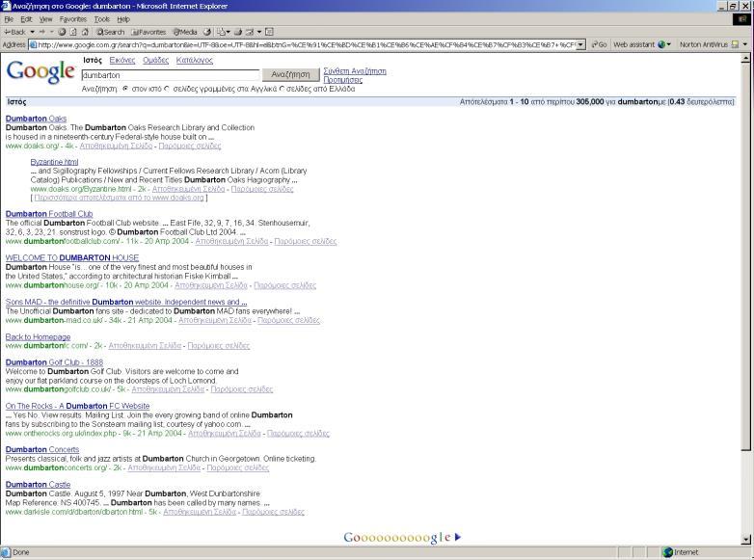The image size is (754, 560).
Task: Open the Dumbarton Castle result
Action: 38,485
